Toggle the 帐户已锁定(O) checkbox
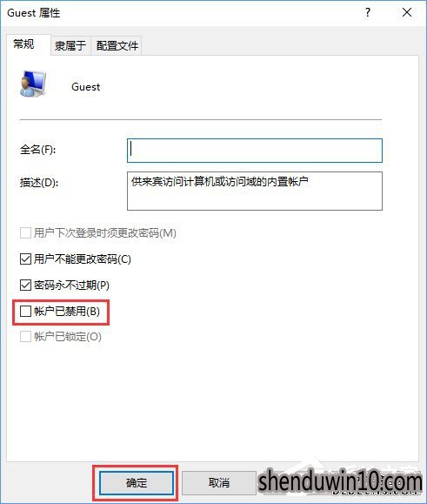 point(25,337)
